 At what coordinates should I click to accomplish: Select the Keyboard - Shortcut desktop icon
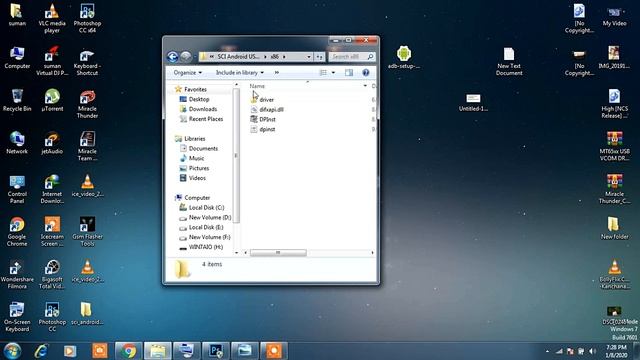[87, 62]
